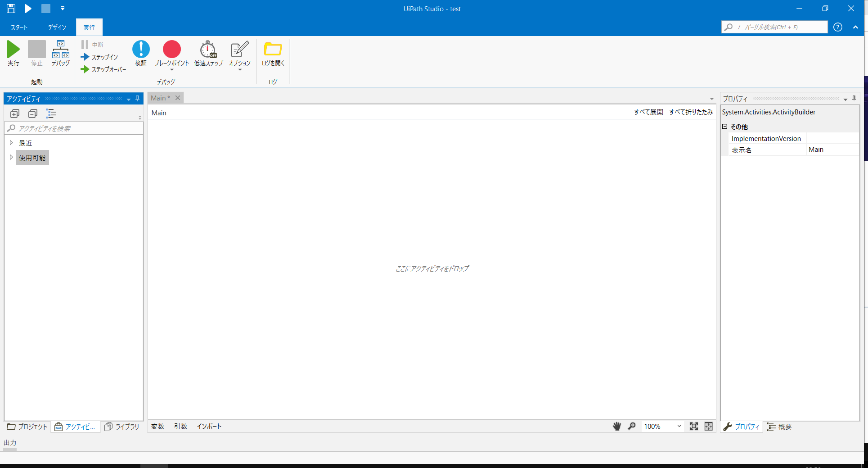This screenshot has height=468, width=868.
Task: Open the 100% zoom dropdown
Action: (x=662, y=426)
